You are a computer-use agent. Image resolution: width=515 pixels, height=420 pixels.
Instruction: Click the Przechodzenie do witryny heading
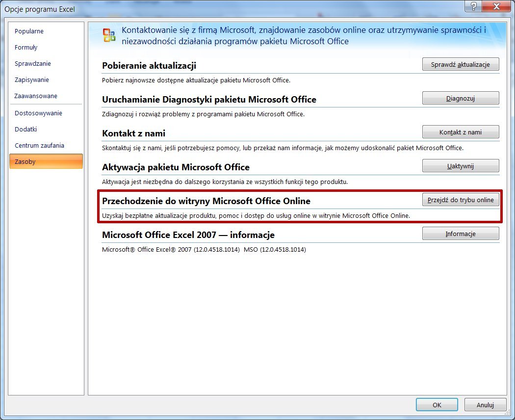(x=206, y=201)
